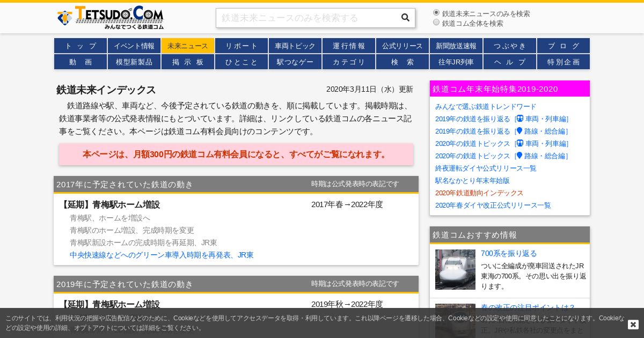Click the 2019年秋→2022年度 date text
Viewport: 644px width, 338px height.
(347, 304)
